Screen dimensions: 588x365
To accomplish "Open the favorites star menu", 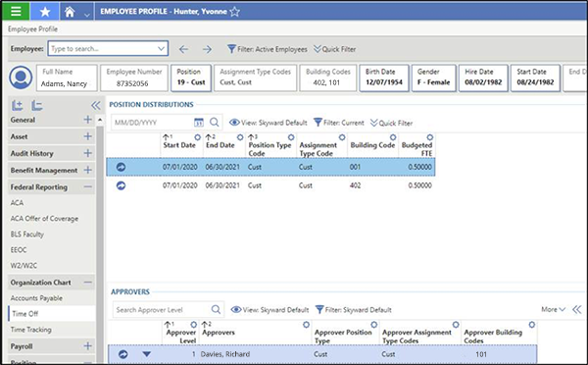I will click(x=45, y=12).
